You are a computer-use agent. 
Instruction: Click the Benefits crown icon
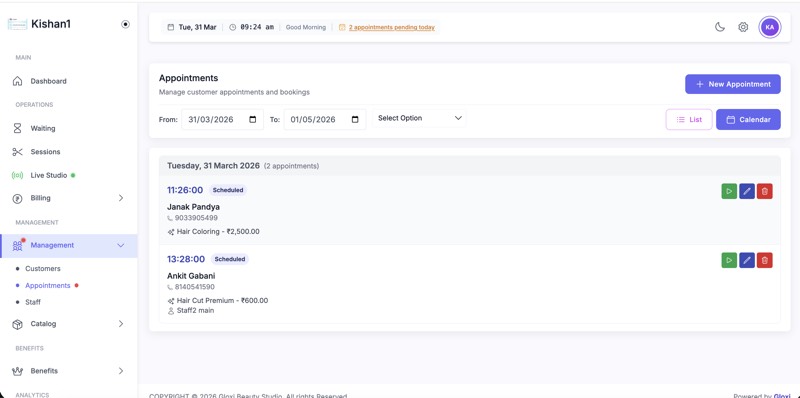click(x=17, y=371)
